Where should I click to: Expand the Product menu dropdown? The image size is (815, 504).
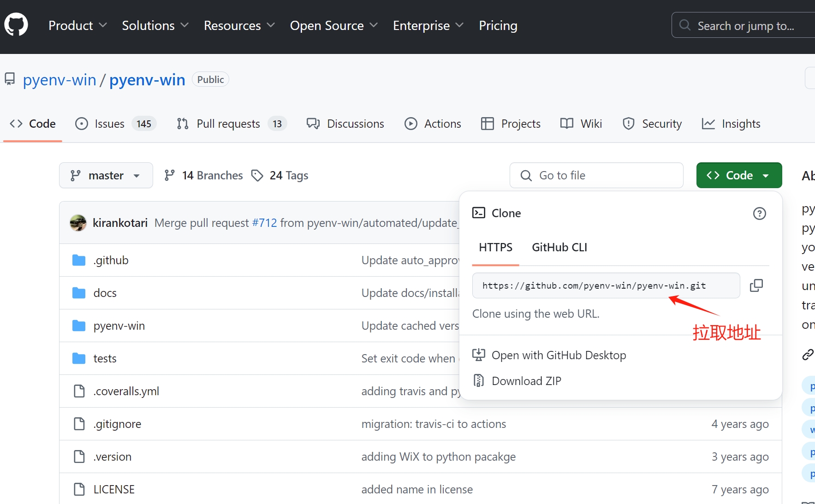point(77,25)
